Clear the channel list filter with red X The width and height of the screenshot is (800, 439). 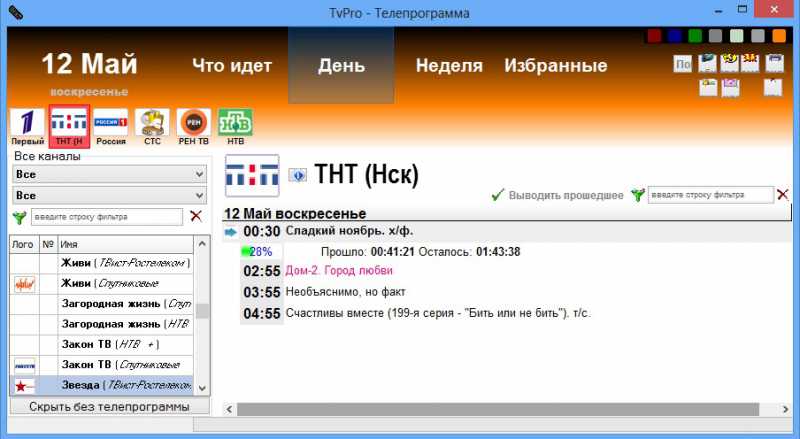point(196,216)
